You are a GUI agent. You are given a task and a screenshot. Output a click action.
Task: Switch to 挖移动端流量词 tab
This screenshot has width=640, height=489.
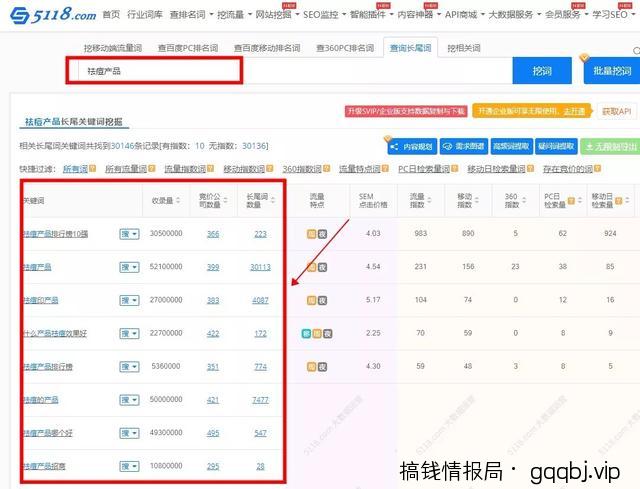113,48
